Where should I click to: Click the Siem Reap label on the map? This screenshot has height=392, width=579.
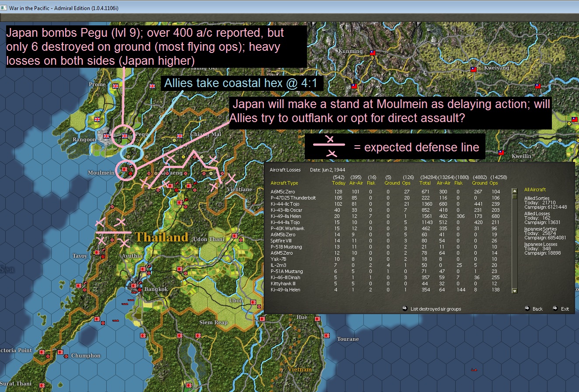[213, 322]
